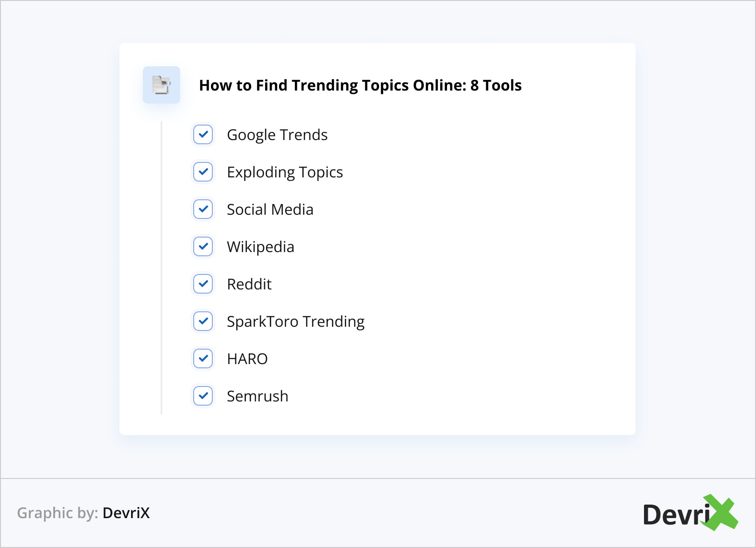
Task: Click the Exploding Topics text
Action: coord(285,172)
